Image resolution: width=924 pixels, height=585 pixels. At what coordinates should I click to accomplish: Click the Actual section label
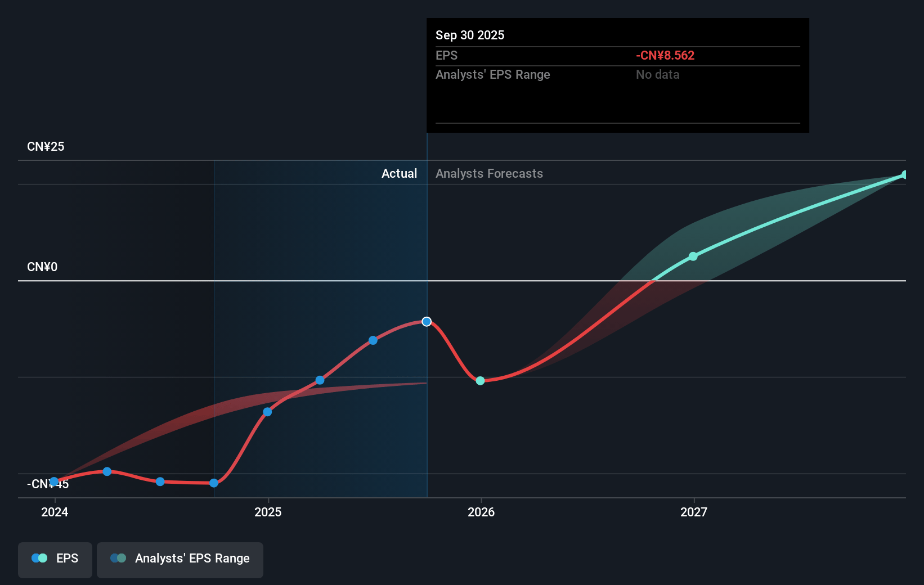click(399, 174)
